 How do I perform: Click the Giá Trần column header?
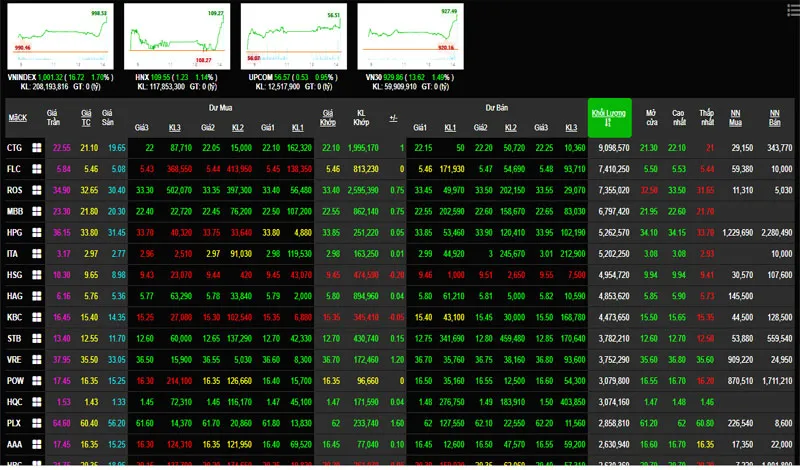[x=53, y=118]
